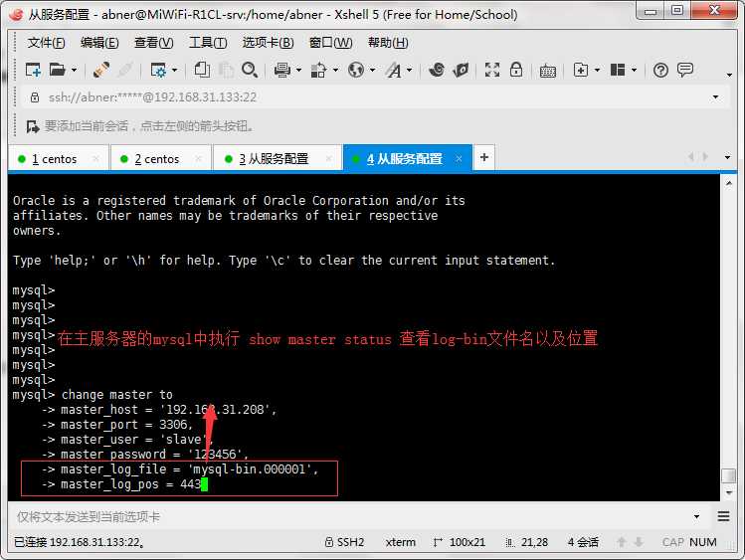The height and width of the screenshot is (560, 745).
Task: Click terminal scrollbar down arrow
Action: click(x=729, y=493)
